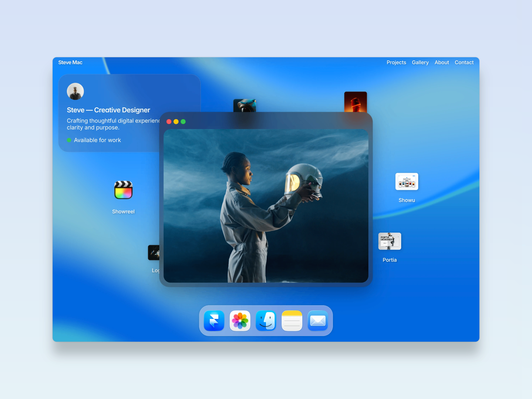The image size is (532, 399).
Task: Click the astronaut helmet photo in the window
Action: pyautogui.click(x=266, y=206)
